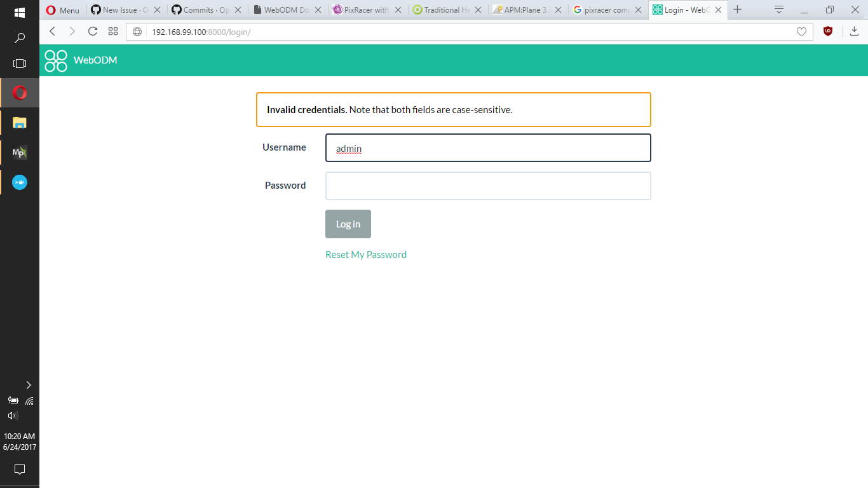This screenshot has height=488, width=868.
Task: Open the Opera Menu button
Action: pos(62,10)
